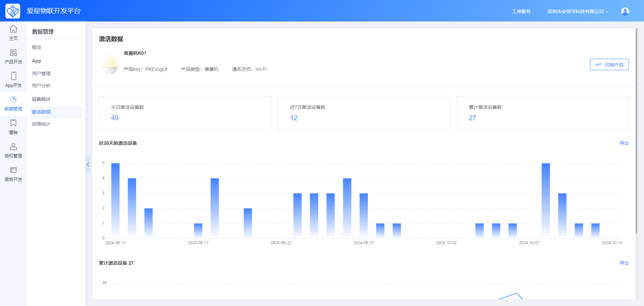Click the platform heart logo icon
Screen dimensions: 644x306
(x=13, y=11)
